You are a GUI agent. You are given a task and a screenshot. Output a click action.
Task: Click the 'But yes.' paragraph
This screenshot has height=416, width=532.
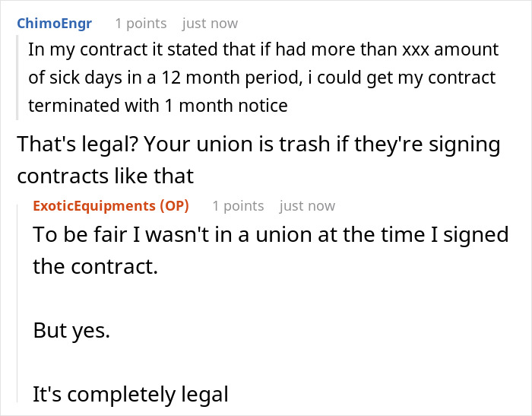coord(71,330)
